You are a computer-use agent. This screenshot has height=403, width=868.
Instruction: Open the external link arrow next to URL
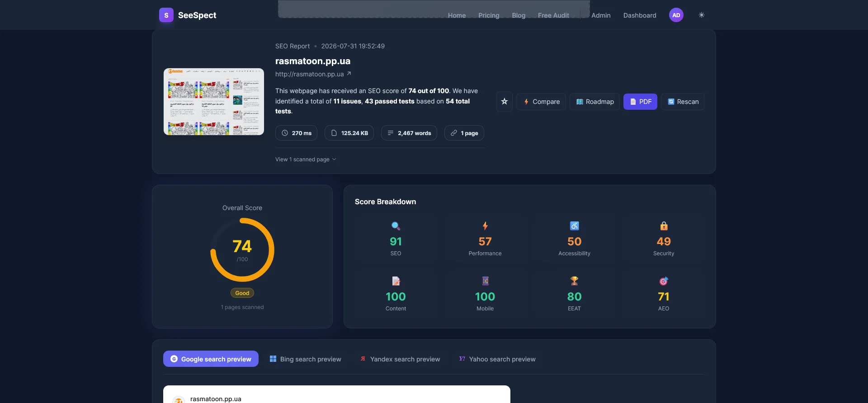tap(349, 74)
